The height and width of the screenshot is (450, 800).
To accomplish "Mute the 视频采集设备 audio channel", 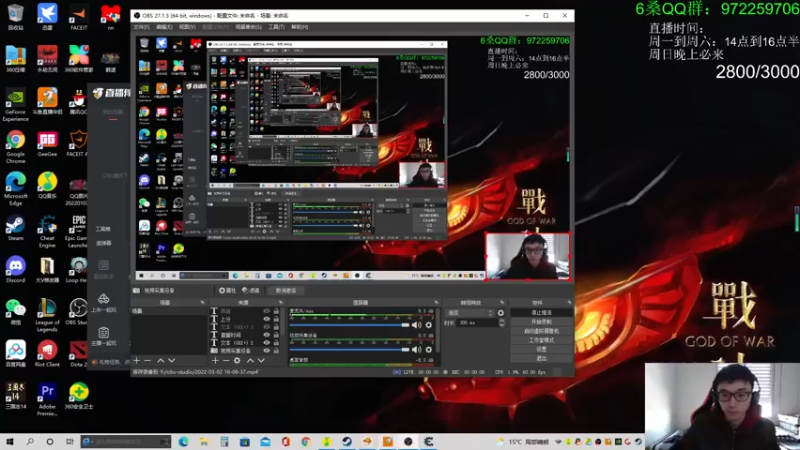I will tap(416, 349).
